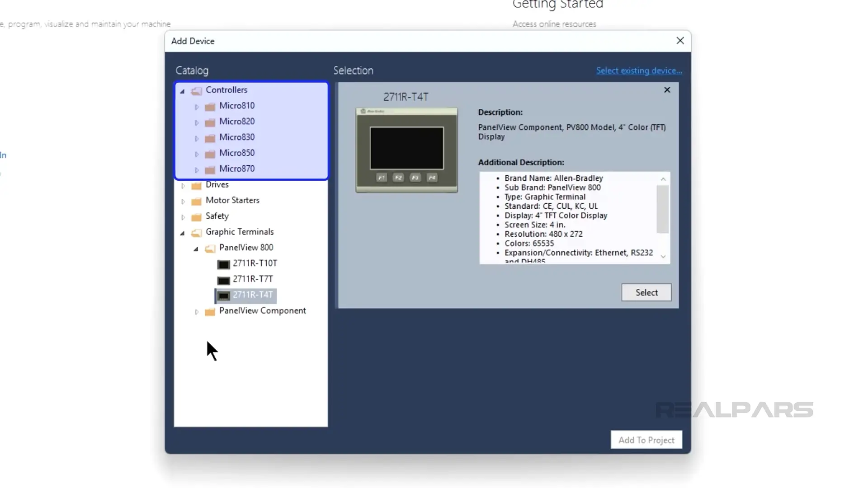Close the Add Device dialog
The width and height of the screenshot is (868, 488).
680,41
